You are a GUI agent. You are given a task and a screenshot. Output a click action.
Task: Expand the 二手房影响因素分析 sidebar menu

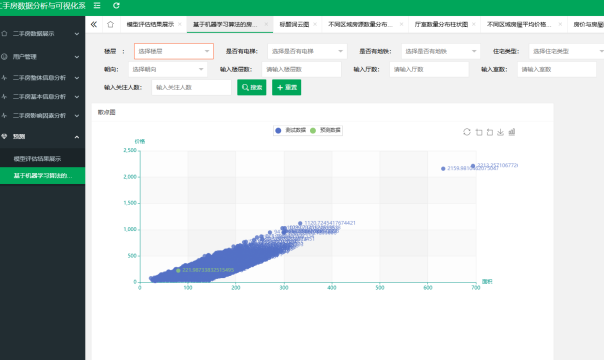click(42, 116)
